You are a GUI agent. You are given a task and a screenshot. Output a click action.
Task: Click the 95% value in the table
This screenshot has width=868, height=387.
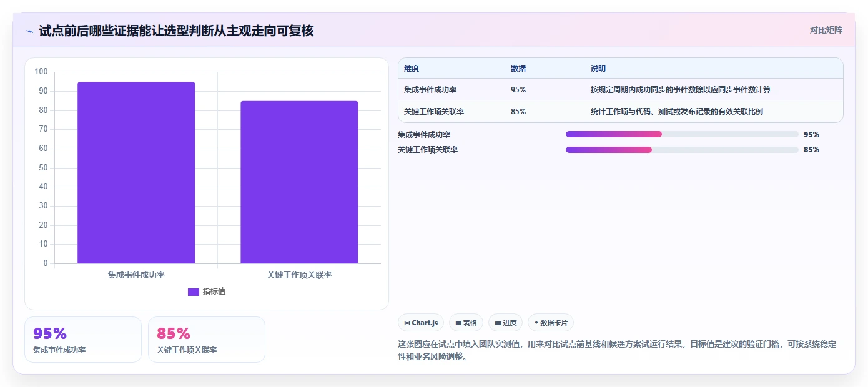tap(518, 90)
